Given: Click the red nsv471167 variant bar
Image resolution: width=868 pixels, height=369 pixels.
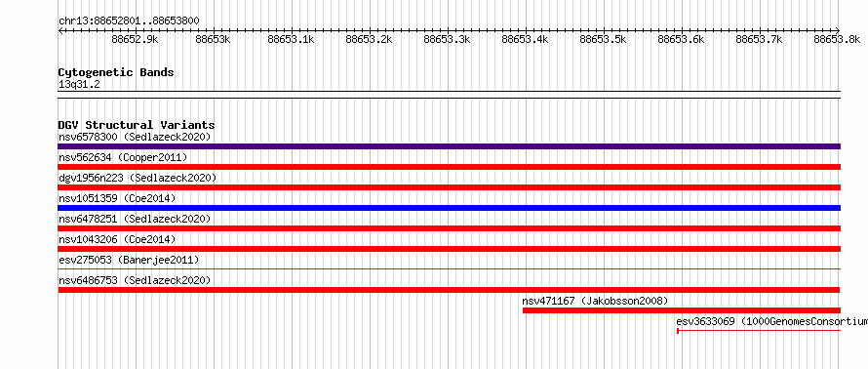Looking at the screenshot, I should pos(682,310).
